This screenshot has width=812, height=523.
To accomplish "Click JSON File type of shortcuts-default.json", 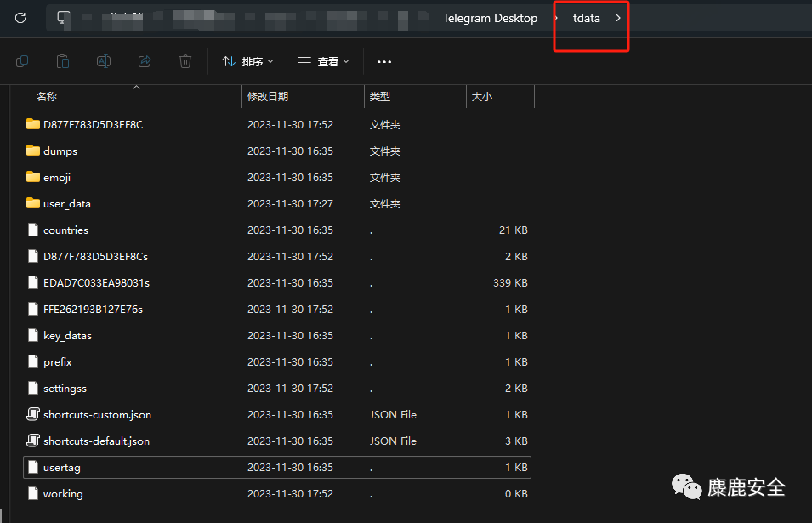I will pos(393,441).
